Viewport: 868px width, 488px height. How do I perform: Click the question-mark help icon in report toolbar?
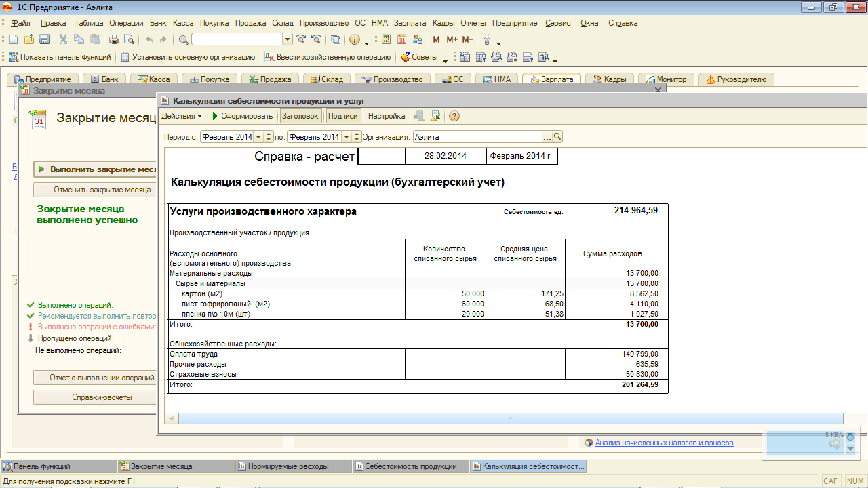(x=454, y=116)
